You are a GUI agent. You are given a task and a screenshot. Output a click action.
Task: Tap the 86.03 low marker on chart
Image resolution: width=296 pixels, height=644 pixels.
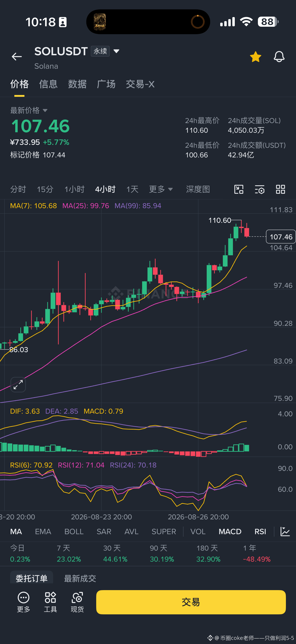click(x=19, y=350)
